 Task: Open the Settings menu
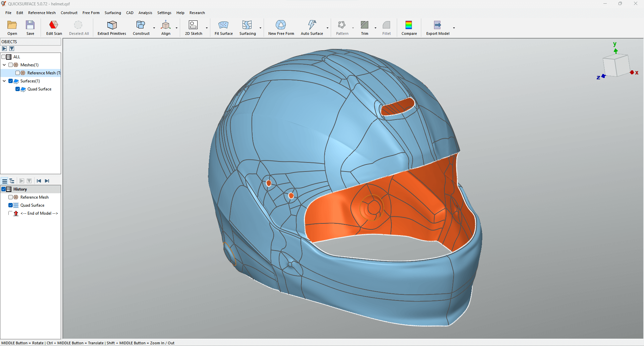[164, 13]
